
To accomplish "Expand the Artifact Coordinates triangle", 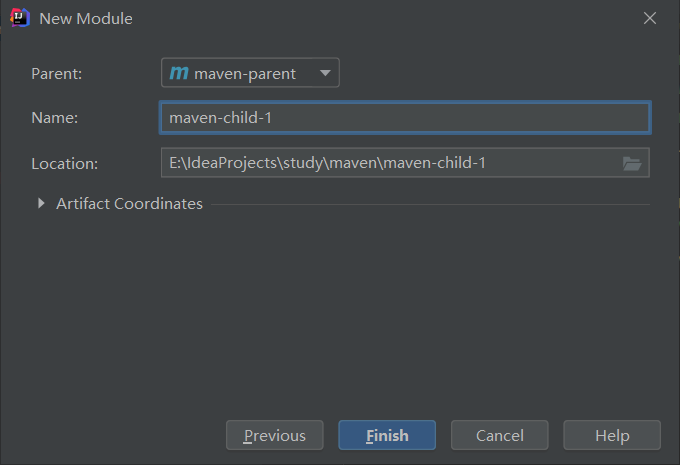I will 41,203.
